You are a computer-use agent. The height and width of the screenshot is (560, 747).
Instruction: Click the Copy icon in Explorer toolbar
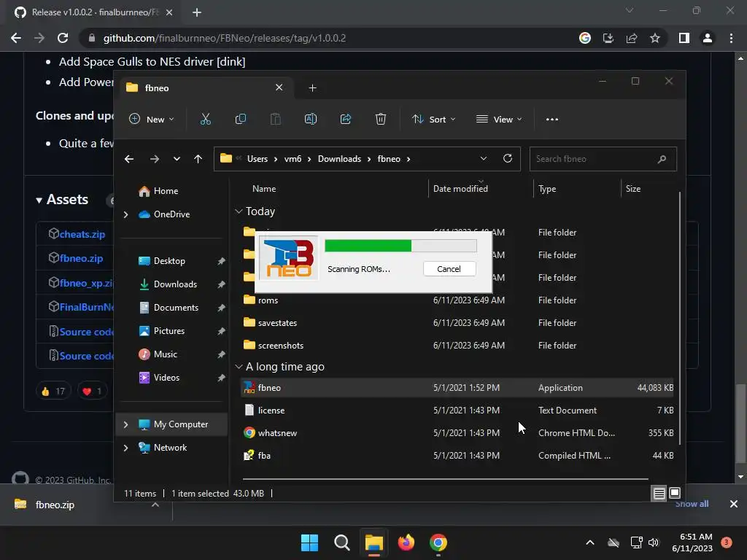(241, 119)
